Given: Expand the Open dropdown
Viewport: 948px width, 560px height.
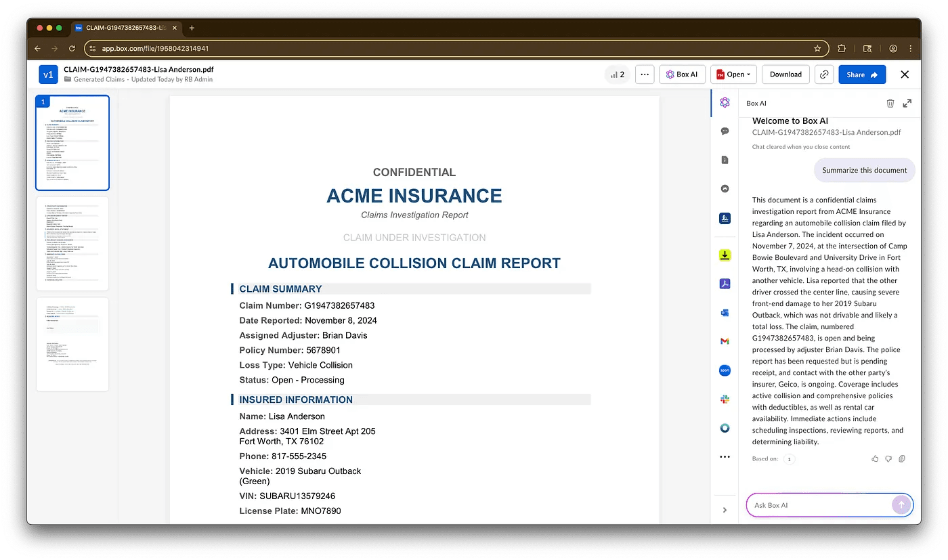Looking at the screenshot, I should pos(733,74).
